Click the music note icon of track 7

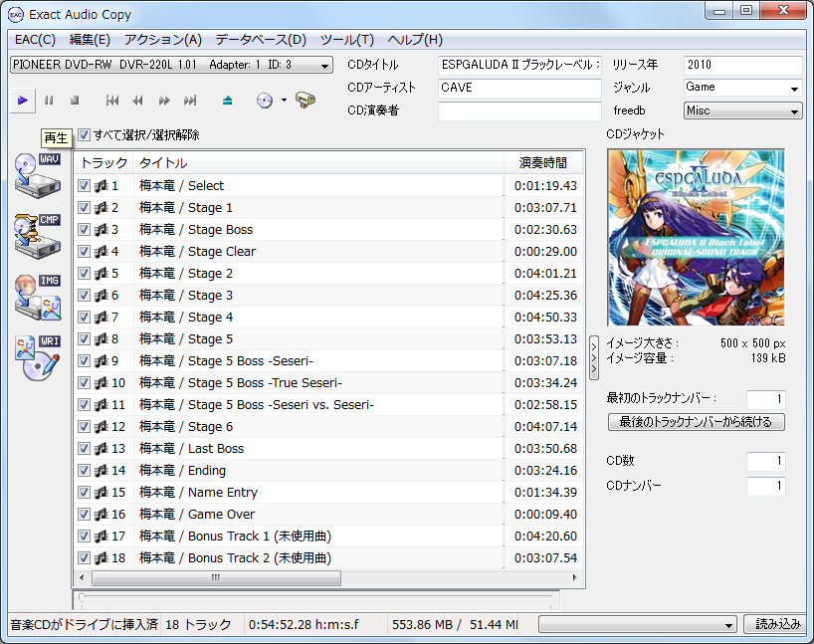coord(102,317)
